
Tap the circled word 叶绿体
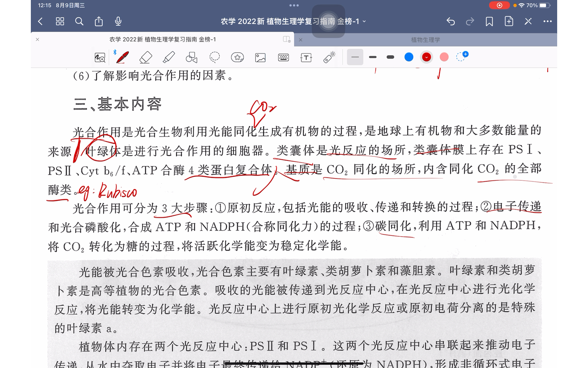(103, 151)
